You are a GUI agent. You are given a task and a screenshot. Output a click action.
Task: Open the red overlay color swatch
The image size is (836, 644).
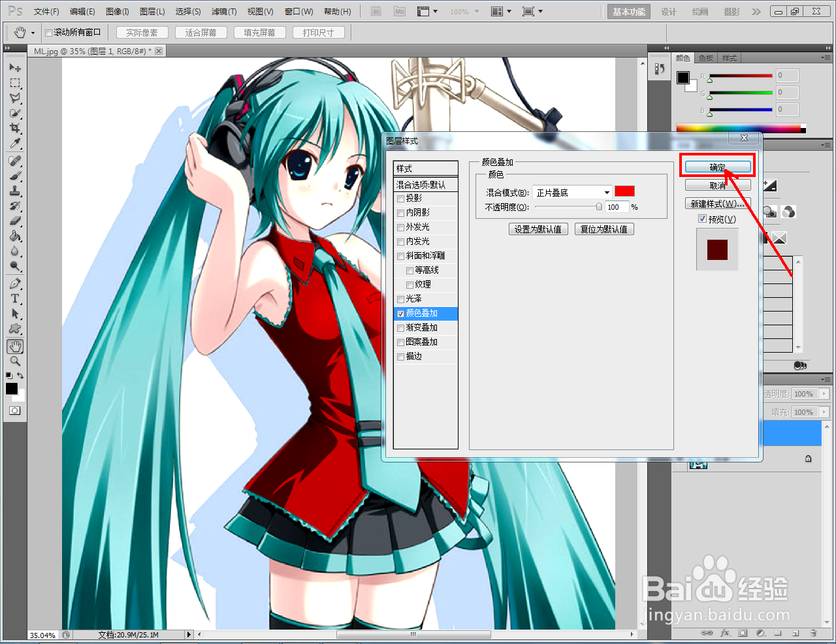624,191
